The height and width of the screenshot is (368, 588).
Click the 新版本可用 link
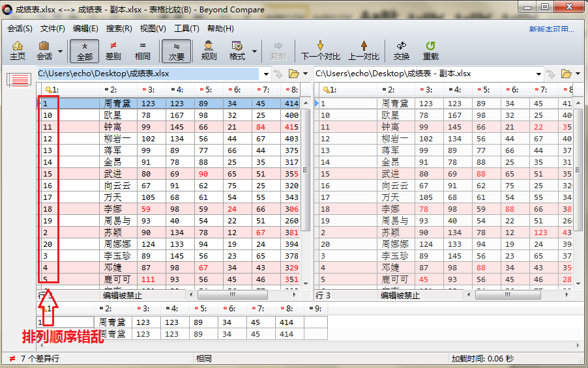pyautogui.click(x=551, y=29)
